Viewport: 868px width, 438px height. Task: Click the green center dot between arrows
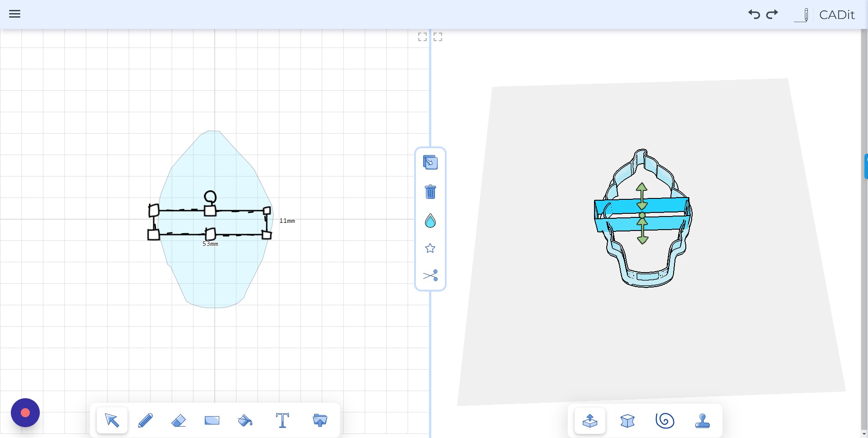coord(642,216)
